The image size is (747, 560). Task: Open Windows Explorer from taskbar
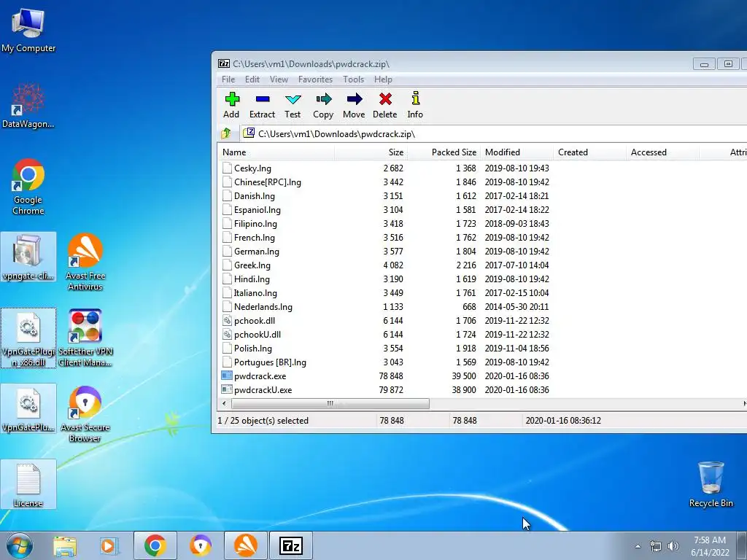(x=65, y=545)
